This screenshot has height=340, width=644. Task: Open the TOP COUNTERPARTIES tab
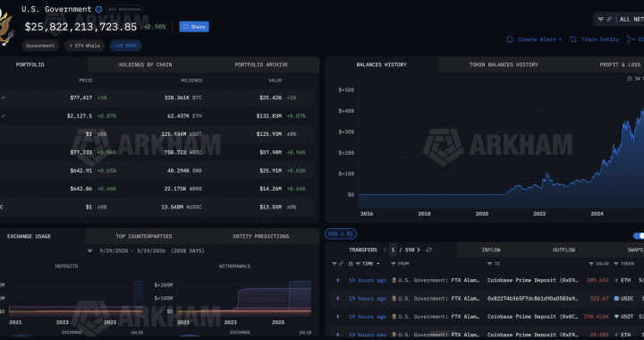[144, 236]
